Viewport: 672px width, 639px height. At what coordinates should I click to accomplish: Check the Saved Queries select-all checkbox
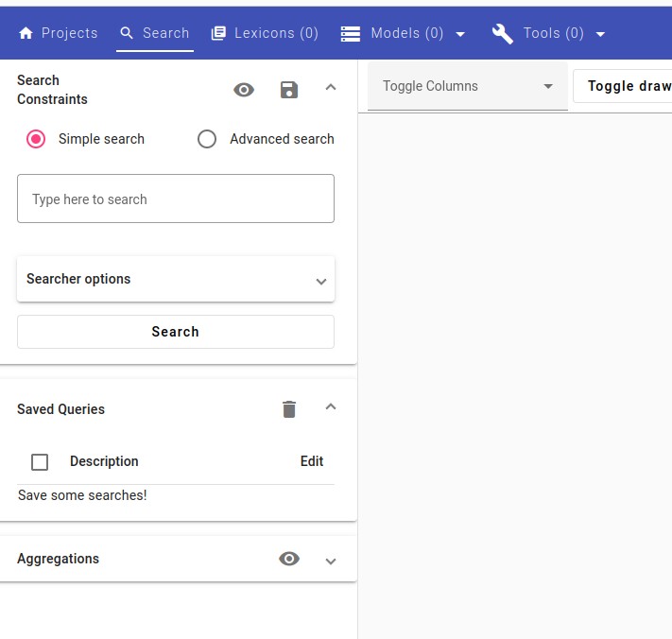tap(40, 462)
